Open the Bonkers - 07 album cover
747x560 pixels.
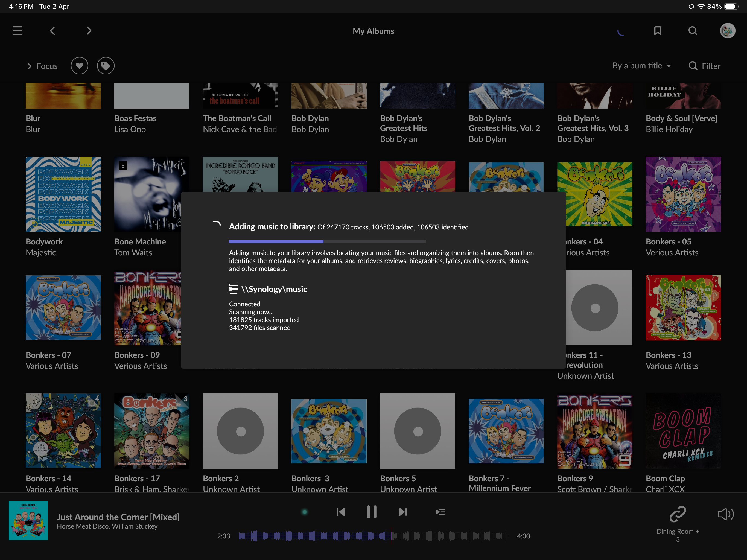(63, 308)
